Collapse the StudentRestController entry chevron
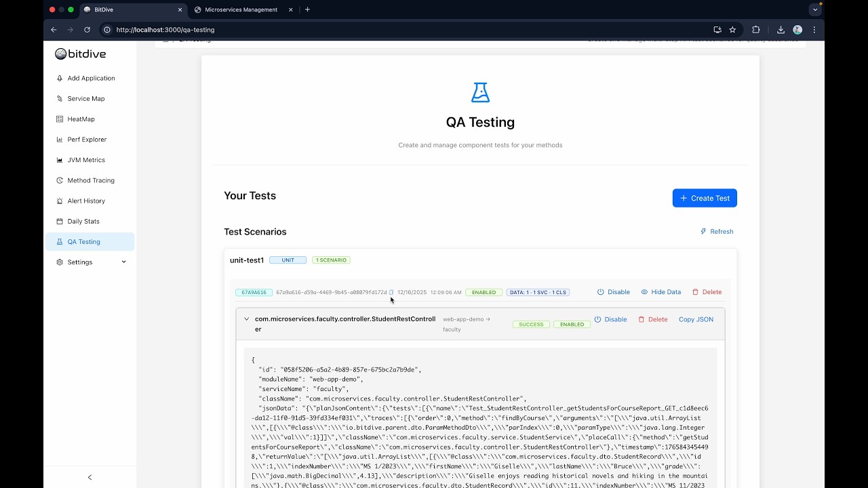This screenshot has height=488, width=868. tap(246, 319)
